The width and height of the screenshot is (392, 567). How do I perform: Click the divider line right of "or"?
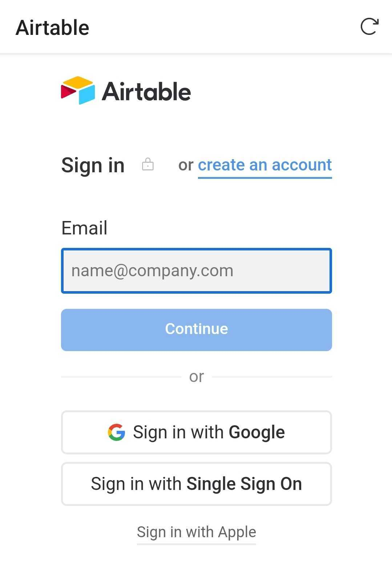pos(272,377)
